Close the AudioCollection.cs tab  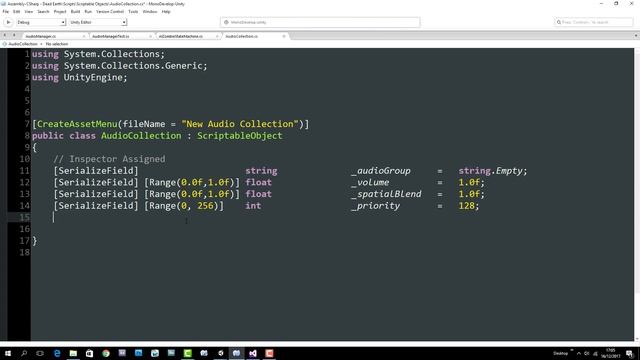pos(284,36)
